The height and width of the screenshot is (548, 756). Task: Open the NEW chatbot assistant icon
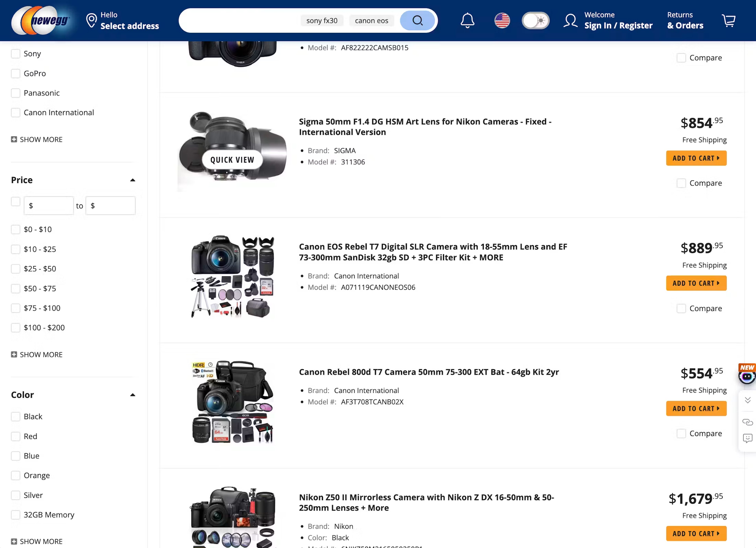pos(747,374)
